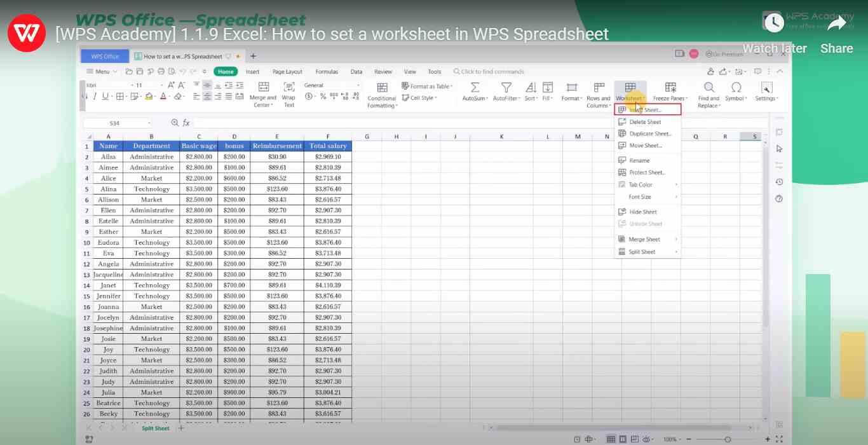The image size is (868, 445).
Task: Apply Percent style formatting
Action: pos(323,97)
